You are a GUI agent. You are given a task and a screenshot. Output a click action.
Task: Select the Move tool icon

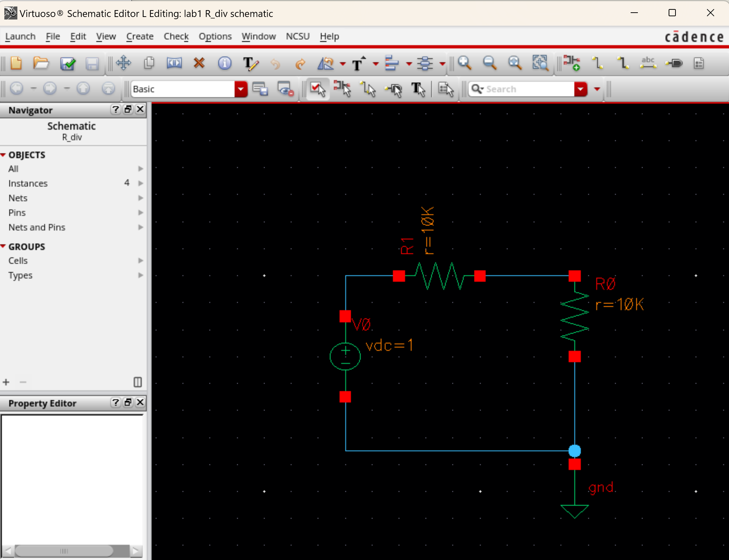(124, 63)
